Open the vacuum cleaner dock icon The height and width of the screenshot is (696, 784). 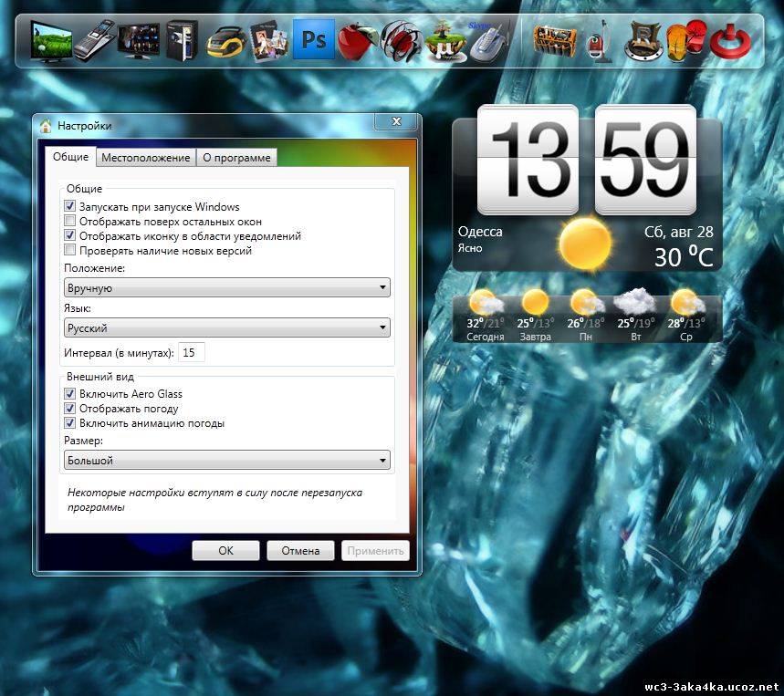click(x=599, y=42)
